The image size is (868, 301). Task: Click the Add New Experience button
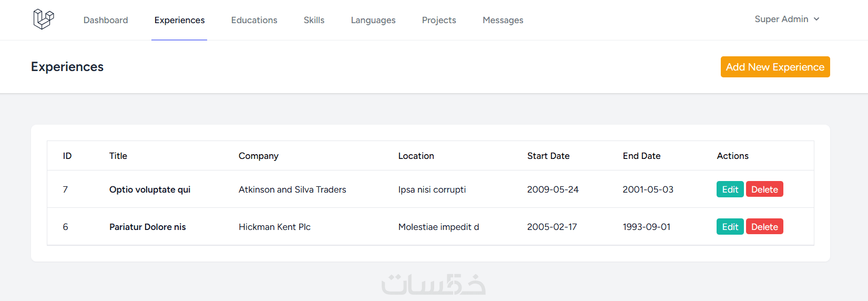(775, 67)
